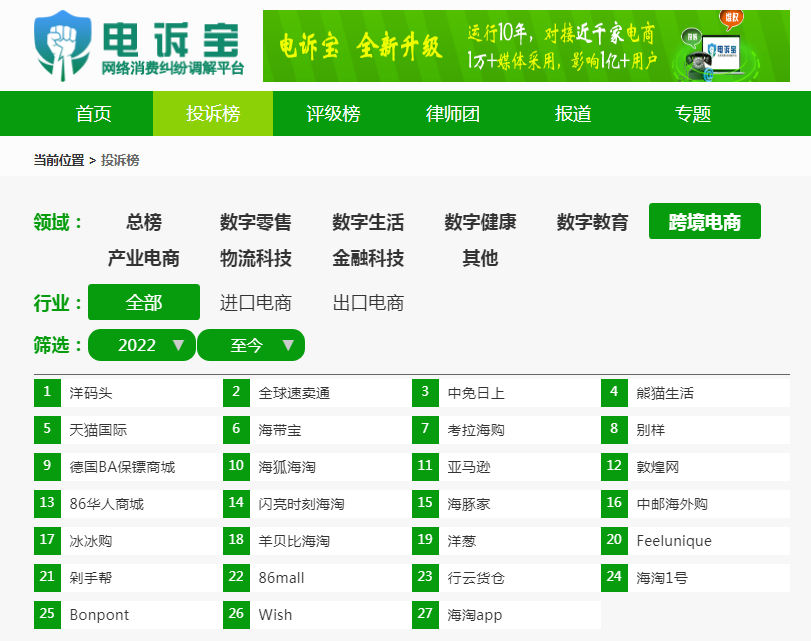Click the Bonpont platform name
The image size is (811, 641).
(99, 615)
